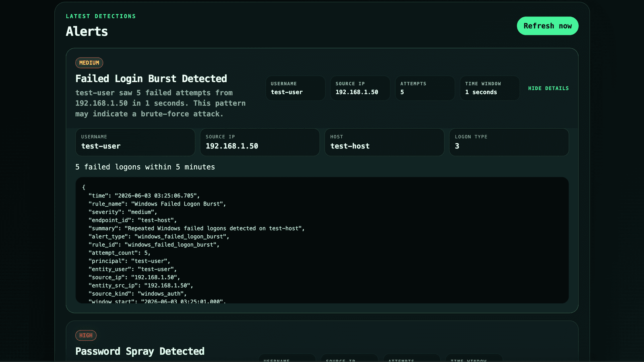644x362 pixels.
Task: Click the JSON "summary" line
Action: [196, 228]
